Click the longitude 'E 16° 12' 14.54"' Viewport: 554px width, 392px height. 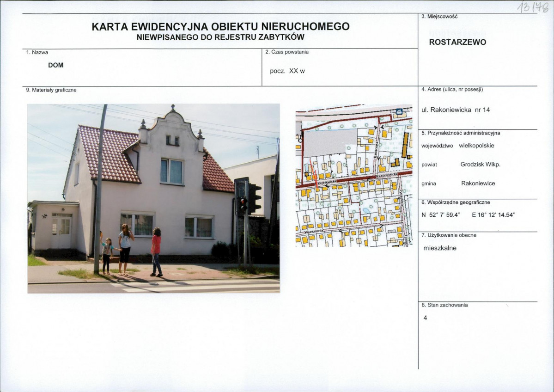[x=493, y=214]
